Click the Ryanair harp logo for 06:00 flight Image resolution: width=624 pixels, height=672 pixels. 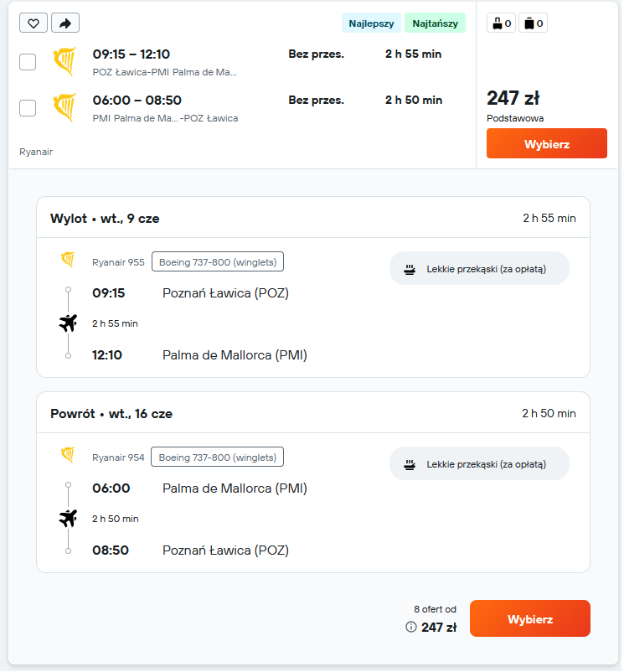point(64,107)
